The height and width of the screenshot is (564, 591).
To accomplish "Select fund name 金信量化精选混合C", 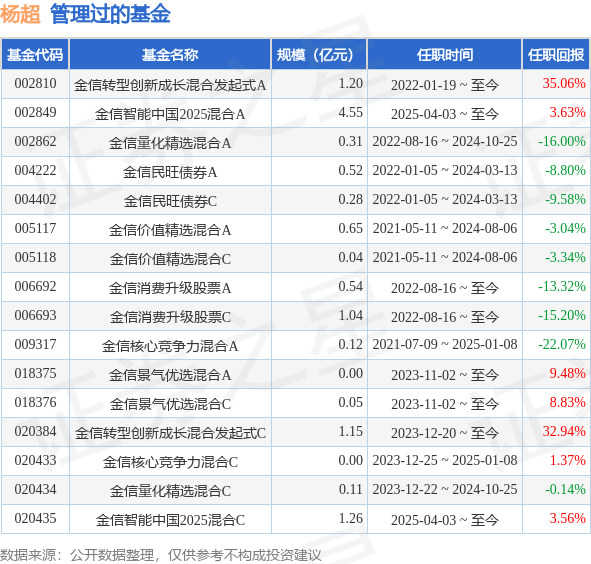I will [170, 491].
